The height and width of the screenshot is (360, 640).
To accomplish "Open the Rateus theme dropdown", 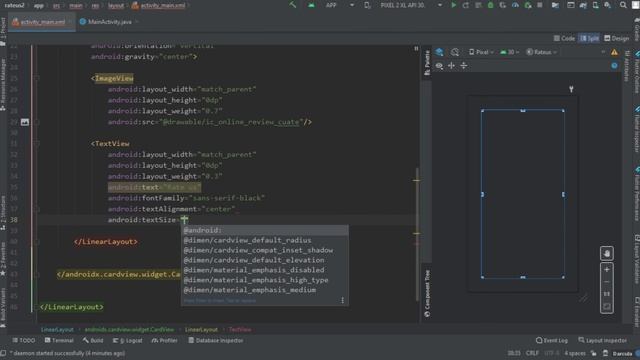I will pos(541,52).
